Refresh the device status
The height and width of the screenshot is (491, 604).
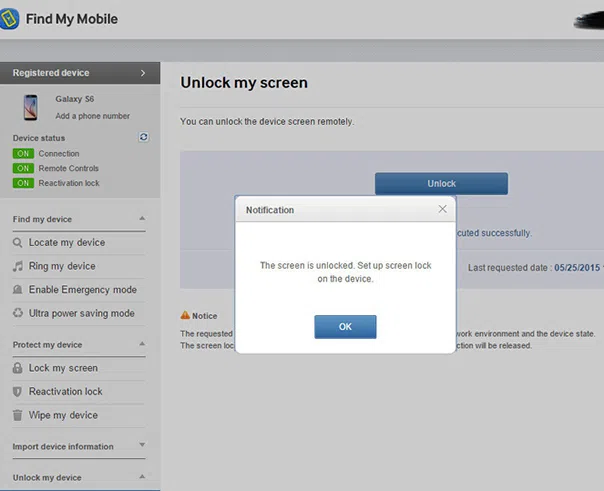point(144,137)
